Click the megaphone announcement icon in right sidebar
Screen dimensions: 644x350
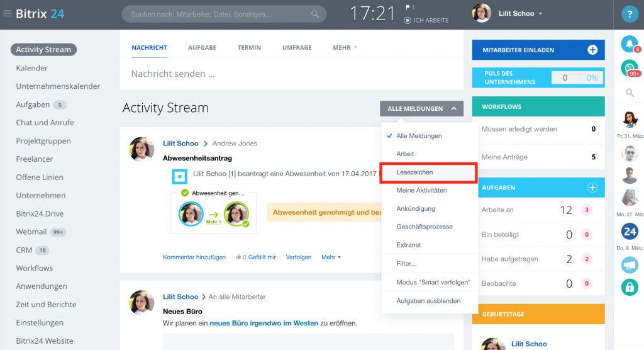(x=629, y=265)
